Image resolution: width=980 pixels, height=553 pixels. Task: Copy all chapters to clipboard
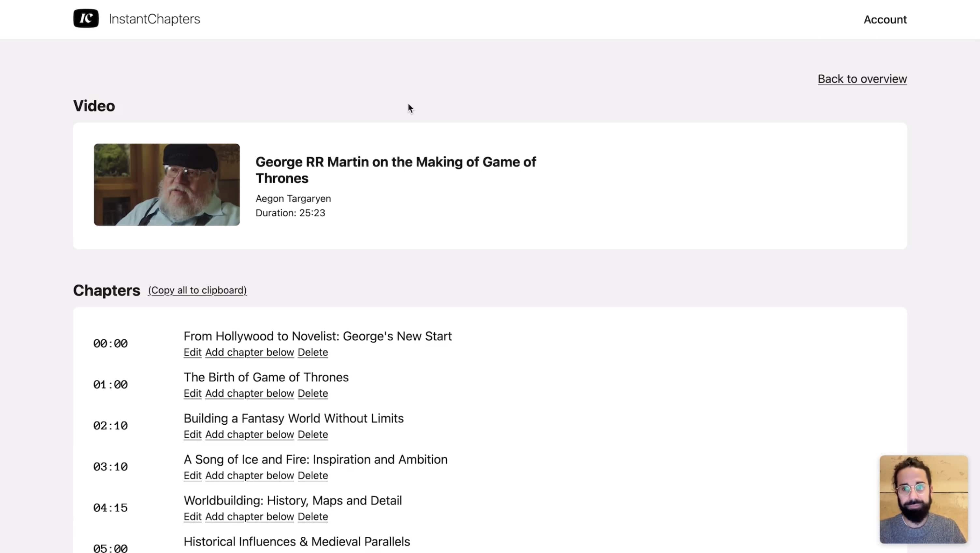tap(197, 290)
